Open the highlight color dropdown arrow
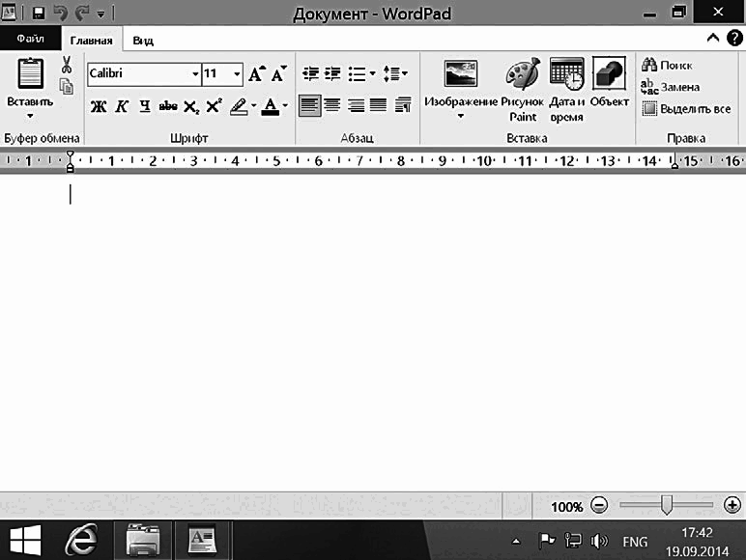The width and height of the screenshot is (746, 560). click(x=253, y=106)
